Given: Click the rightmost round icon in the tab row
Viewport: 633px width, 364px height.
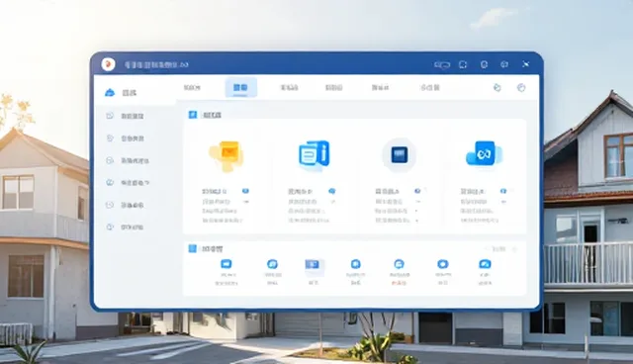Looking at the screenshot, I should (x=521, y=88).
